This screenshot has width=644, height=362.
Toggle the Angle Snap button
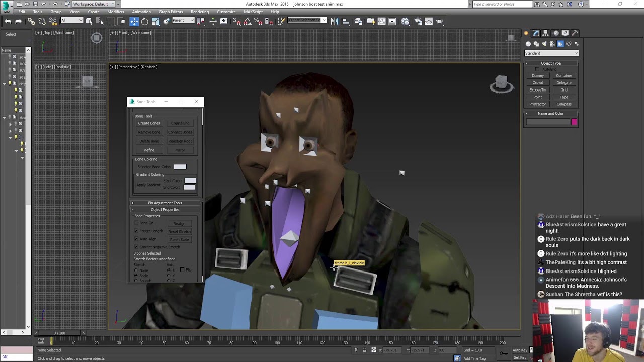click(247, 21)
